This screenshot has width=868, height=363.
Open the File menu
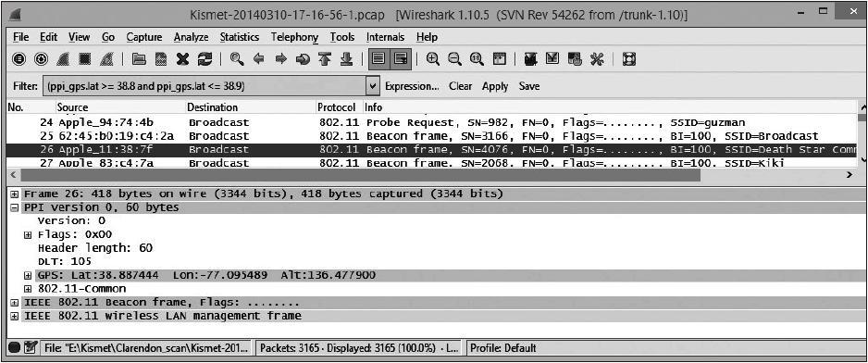(20, 37)
